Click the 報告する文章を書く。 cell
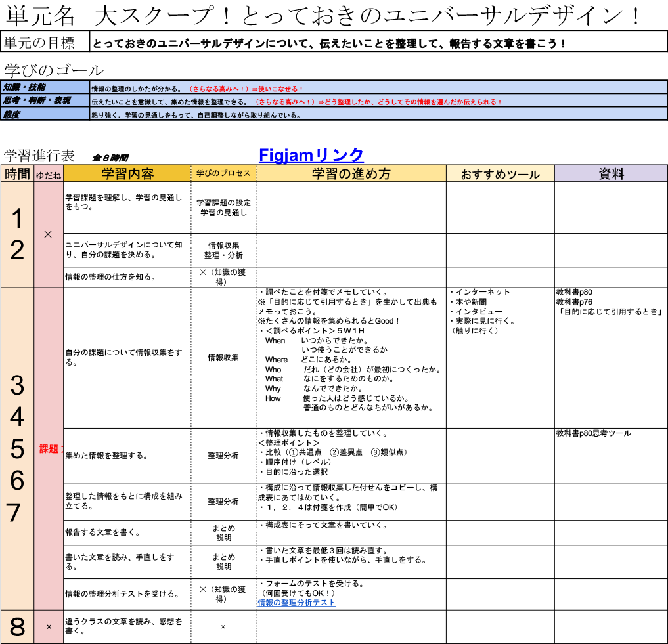The height and width of the screenshot is (644, 668). click(127, 532)
